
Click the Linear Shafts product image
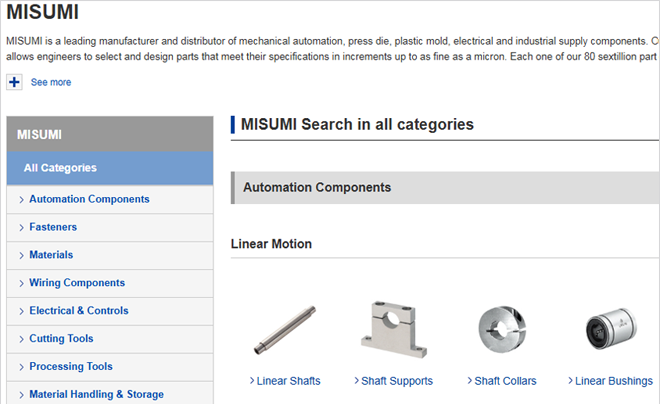click(284, 330)
